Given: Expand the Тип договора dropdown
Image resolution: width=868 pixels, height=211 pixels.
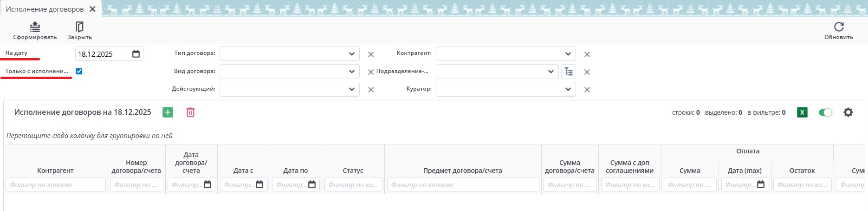Looking at the screenshot, I should (x=352, y=54).
